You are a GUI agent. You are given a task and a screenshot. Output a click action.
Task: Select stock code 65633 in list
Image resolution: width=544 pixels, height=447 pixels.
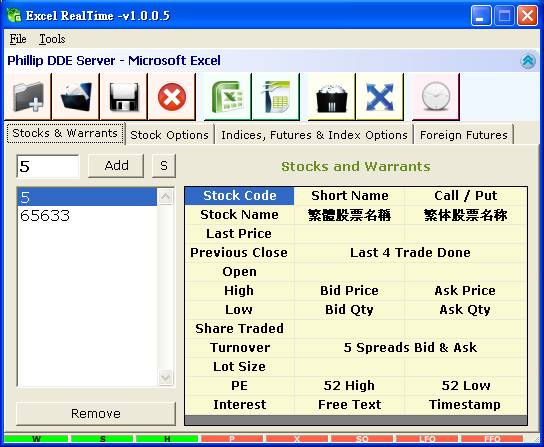(87, 216)
